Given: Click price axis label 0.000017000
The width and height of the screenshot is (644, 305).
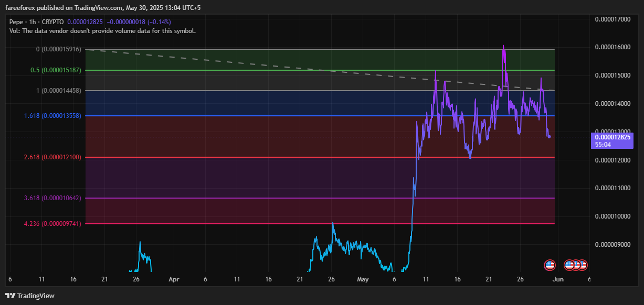Looking at the screenshot, I should tap(612, 19).
